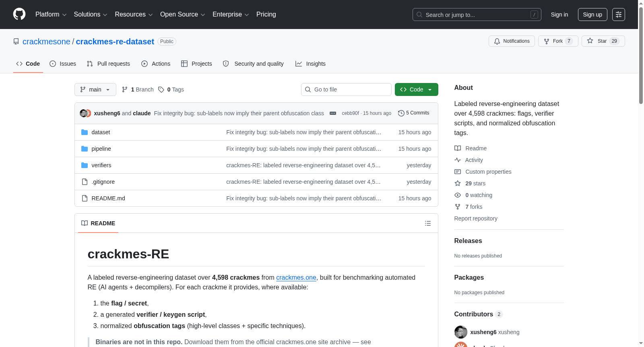Open commit hash cebb90f
Viewport: 644px width, 347px height.
(x=351, y=113)
